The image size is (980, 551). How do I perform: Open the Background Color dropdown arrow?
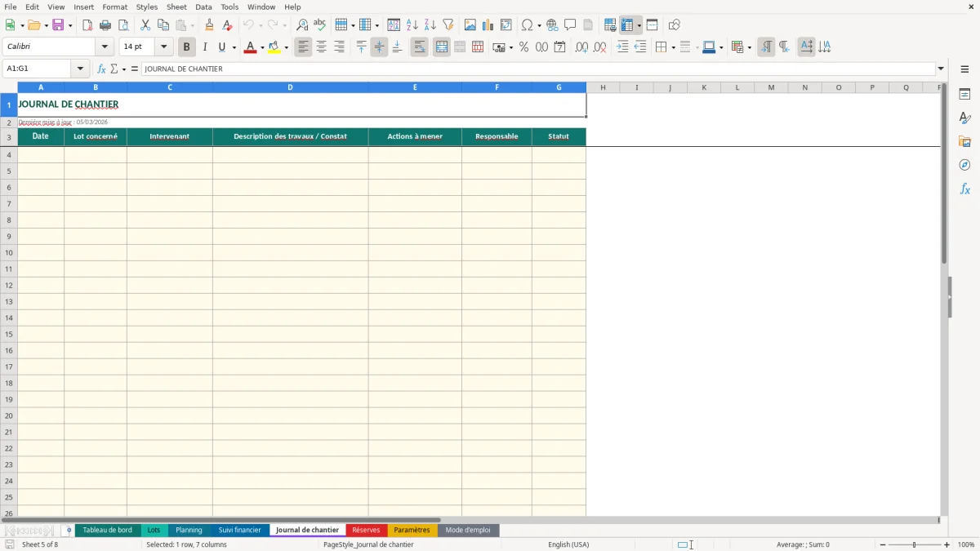[287, 47]
